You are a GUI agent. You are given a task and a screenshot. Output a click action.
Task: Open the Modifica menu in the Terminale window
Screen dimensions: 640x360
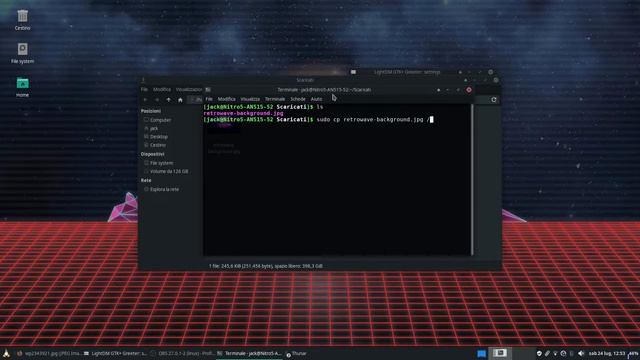(x=227, y=99)
